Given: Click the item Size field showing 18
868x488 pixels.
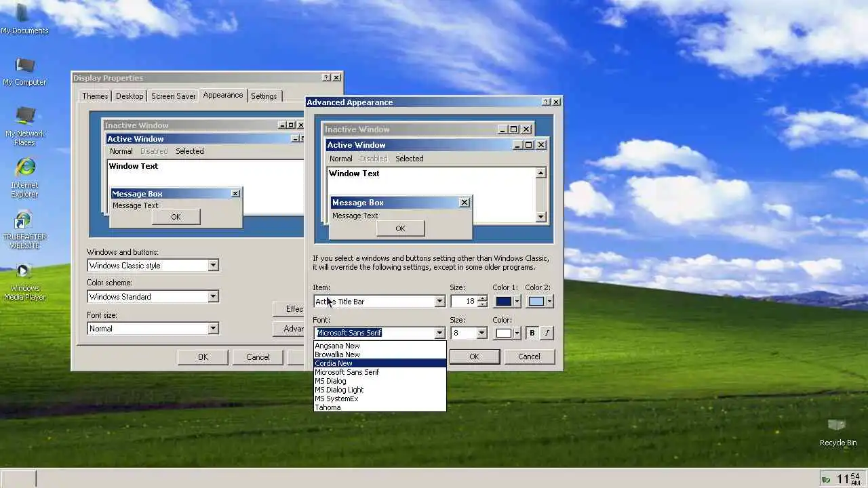Looking at the screenshot, I should pos(464,302).
